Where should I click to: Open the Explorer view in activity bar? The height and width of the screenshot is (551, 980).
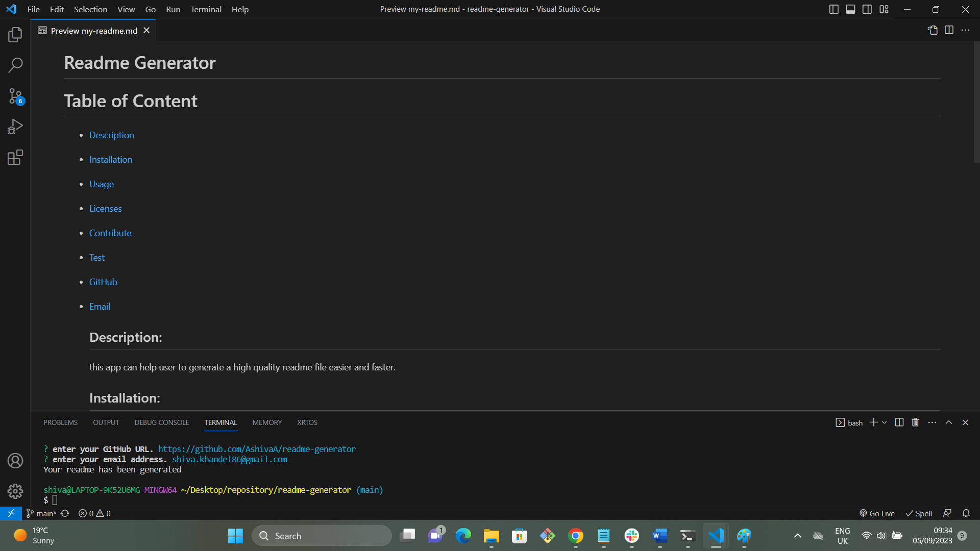click(x=15, y=35)
